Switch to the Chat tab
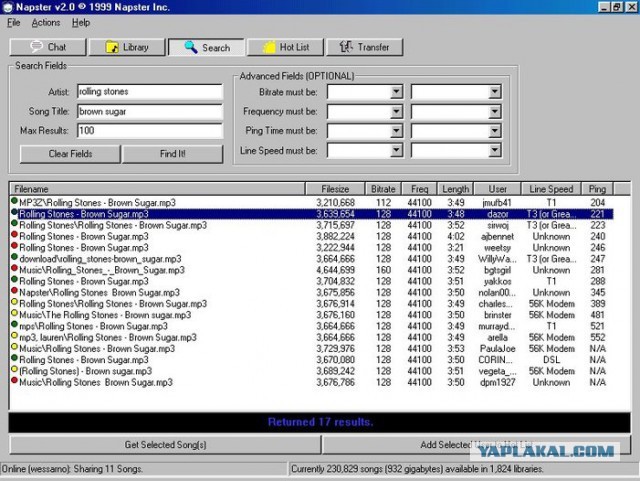 point(48,47)
